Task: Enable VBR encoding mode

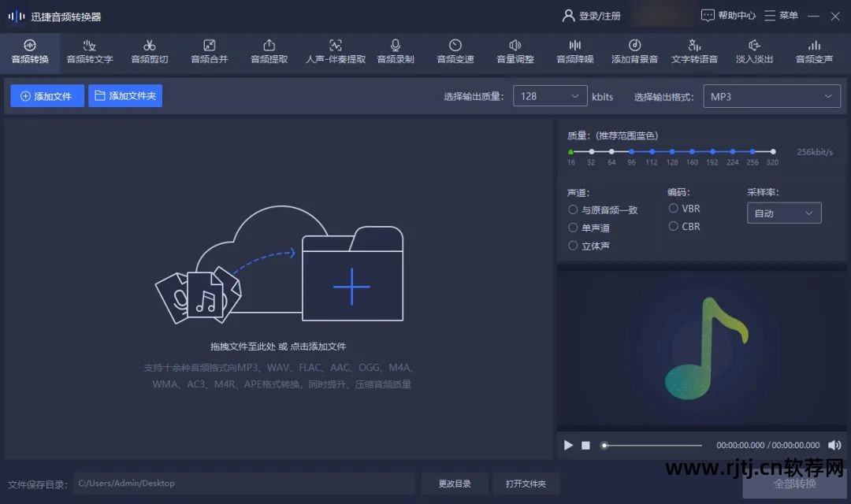Action: (x=674, y=208)
